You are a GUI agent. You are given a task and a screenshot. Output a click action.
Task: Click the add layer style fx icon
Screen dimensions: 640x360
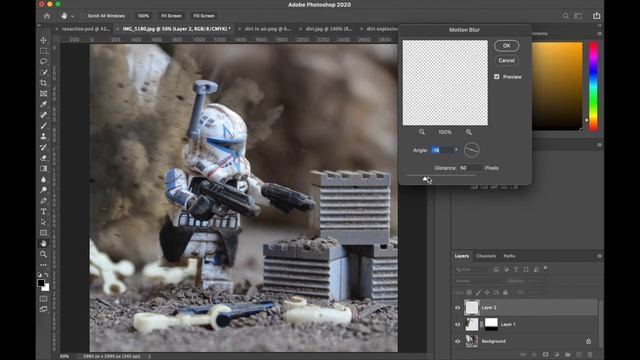pos(534,355)
